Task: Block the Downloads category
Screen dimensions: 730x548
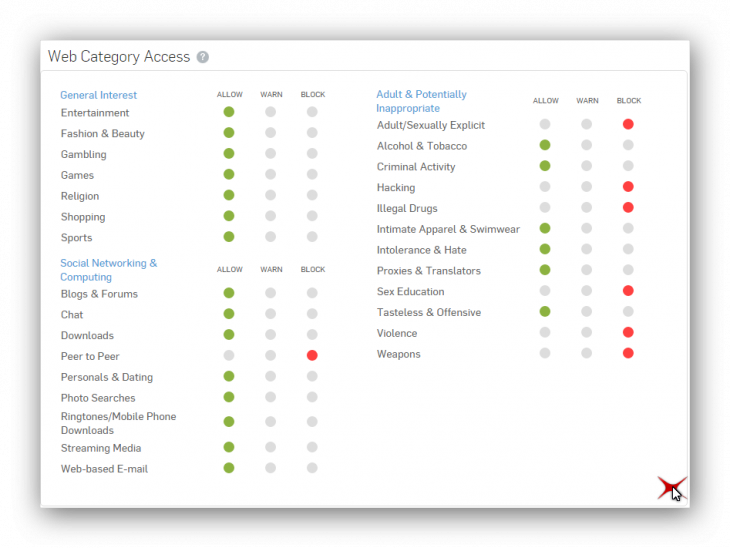Action: [x=312, y=334]
